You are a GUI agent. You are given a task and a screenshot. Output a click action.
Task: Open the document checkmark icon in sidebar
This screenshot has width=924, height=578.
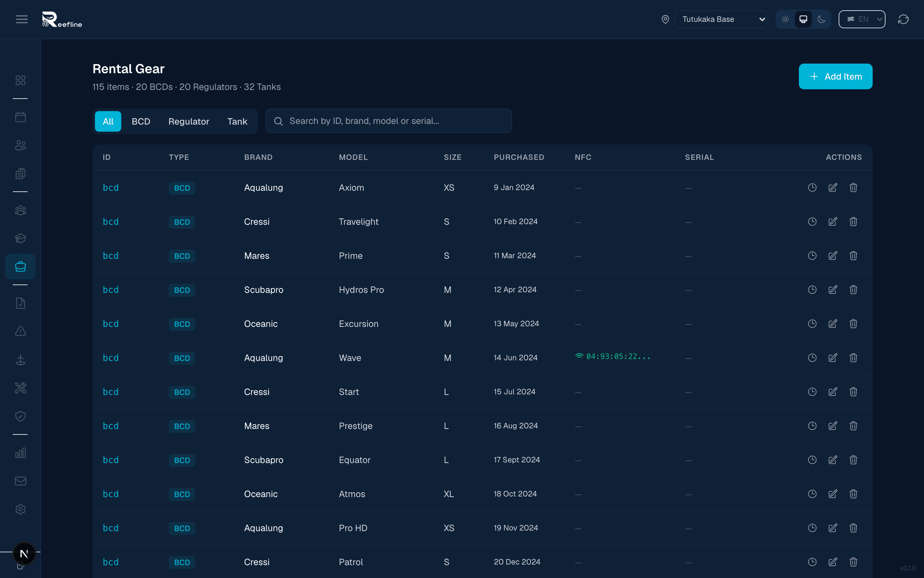21,303
